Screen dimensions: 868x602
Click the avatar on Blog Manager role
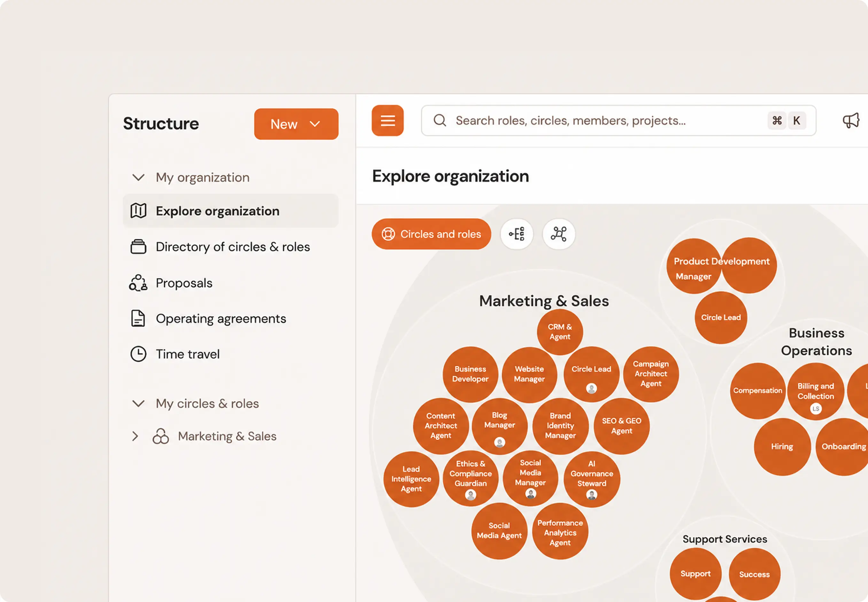tap(500, 442)
